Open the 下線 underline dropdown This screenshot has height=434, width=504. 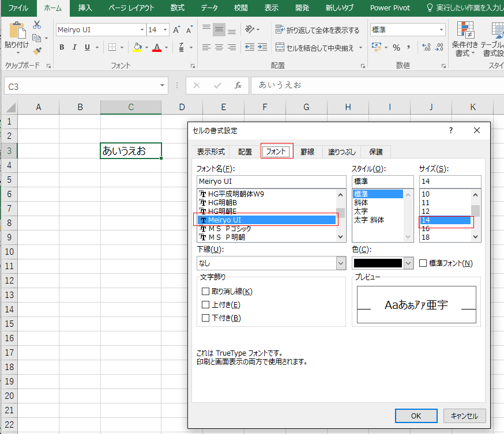[x=340, y=263]
